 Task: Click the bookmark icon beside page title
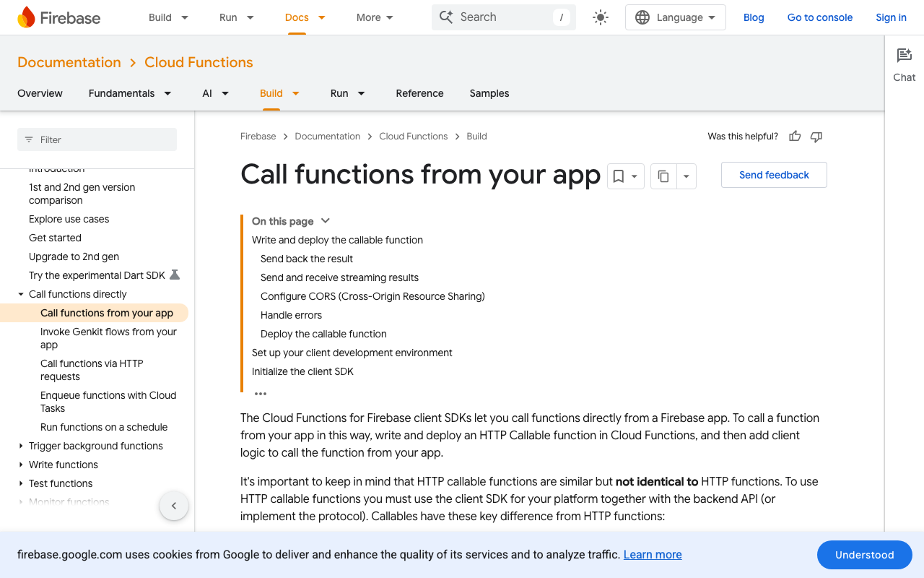pos(619,176)
